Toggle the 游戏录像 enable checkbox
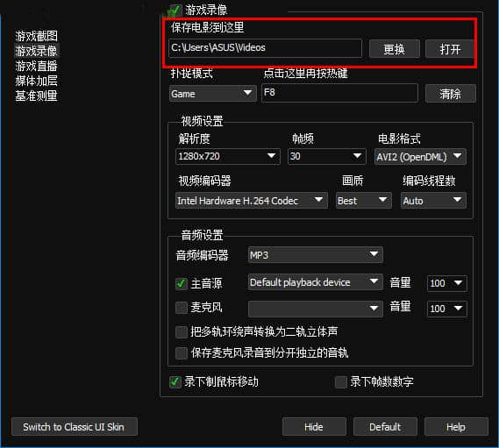Screen dimensions: 499x448 [175, 11]
